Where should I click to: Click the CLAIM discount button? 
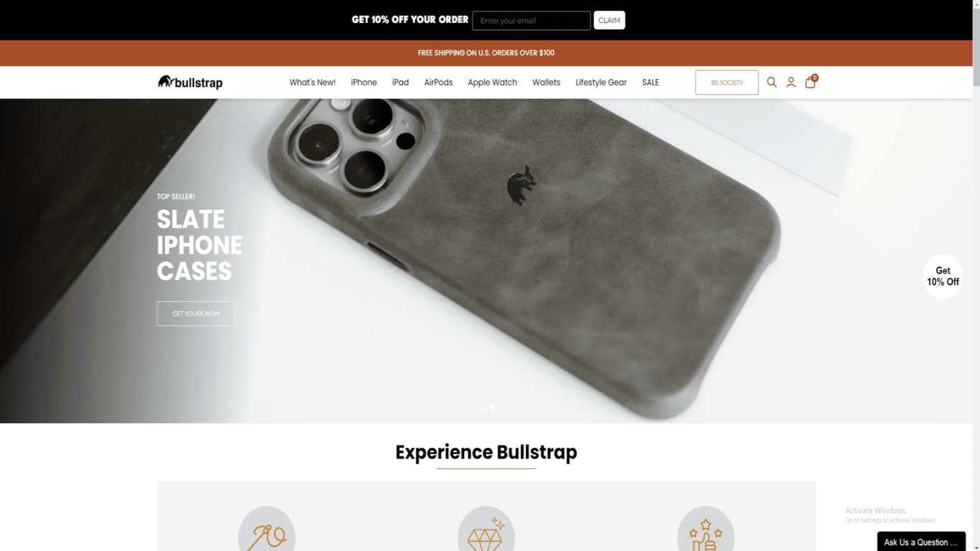(609, 20)
